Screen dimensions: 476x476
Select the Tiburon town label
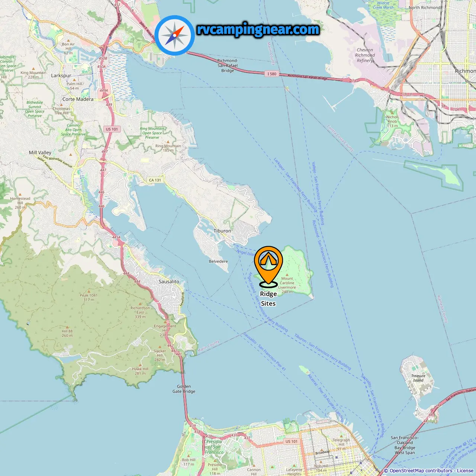tap(222, 231)
